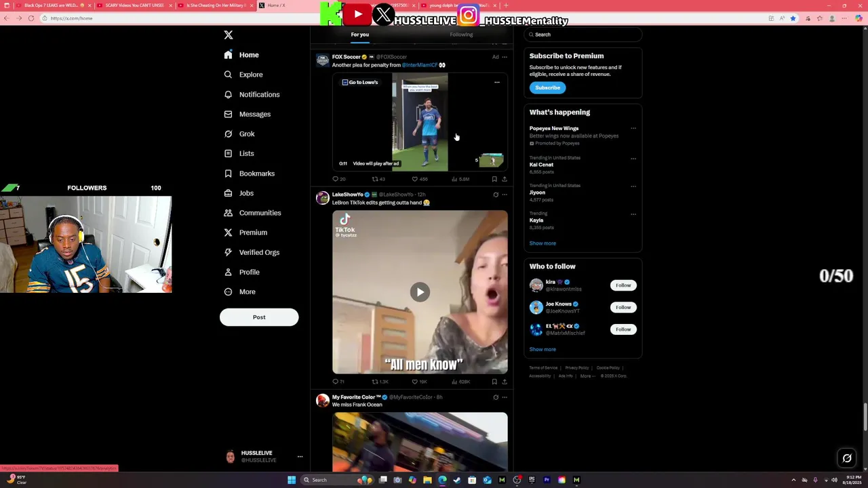Screen dimensions: 868x488
Task: Open the video options menu on FOX Soccer ad
Action: pyautogui.click(x=497, y=83)
